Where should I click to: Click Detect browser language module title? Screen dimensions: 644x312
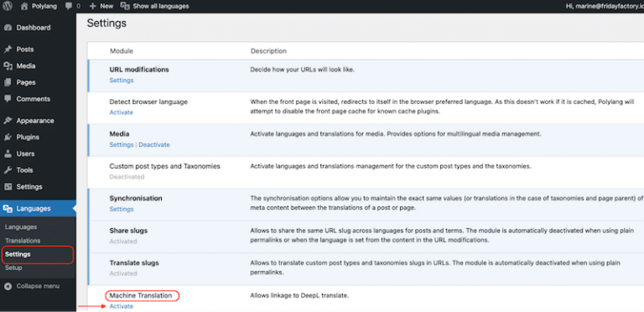[x=148, y=101]
